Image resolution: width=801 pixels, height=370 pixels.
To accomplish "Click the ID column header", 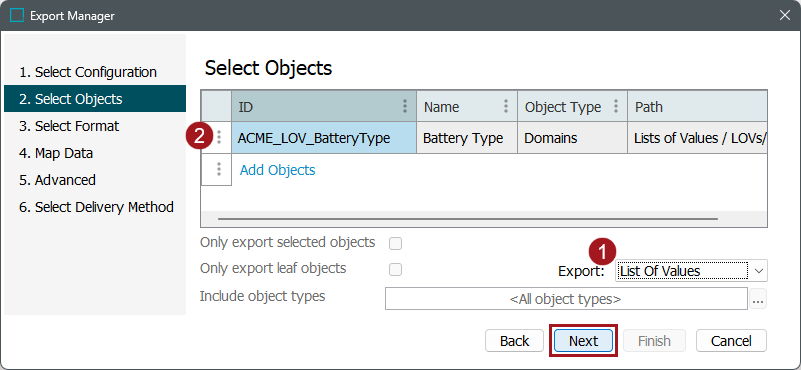I will [324, 107].
